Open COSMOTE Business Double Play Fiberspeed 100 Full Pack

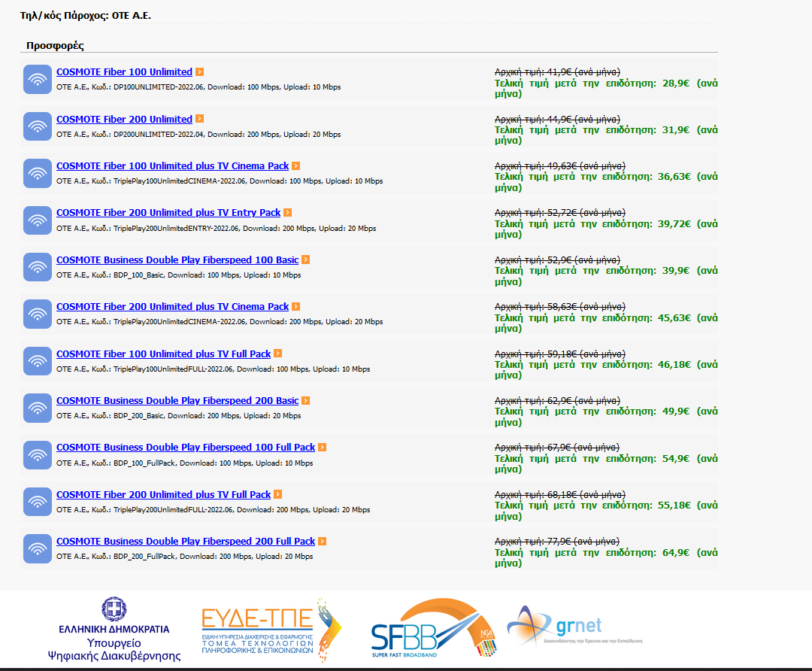click(x=186, y=447)
